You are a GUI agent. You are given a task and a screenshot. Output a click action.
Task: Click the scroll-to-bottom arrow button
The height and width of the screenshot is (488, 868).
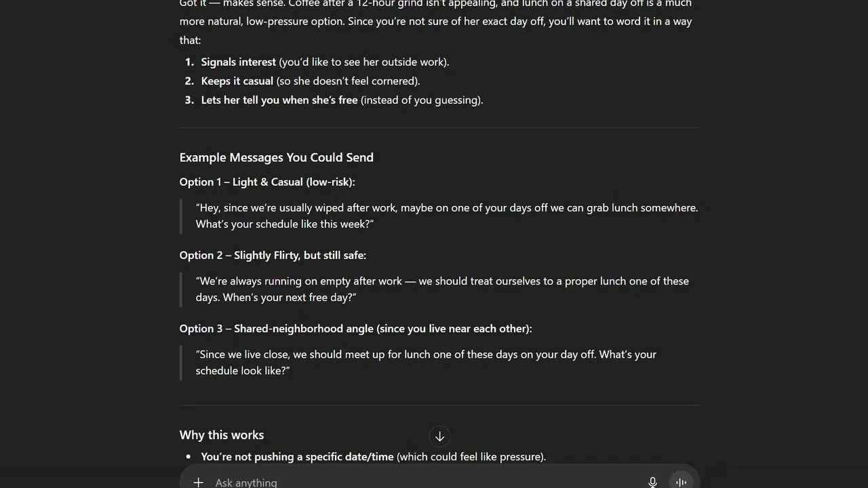coord(439,436)
